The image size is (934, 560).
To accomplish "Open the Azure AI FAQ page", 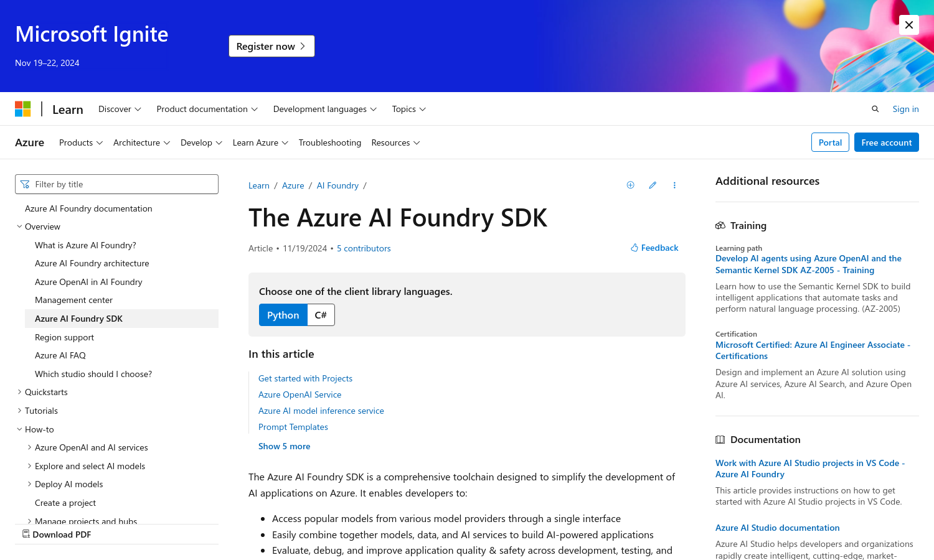I will pyautogui.click(x=60, y=355).
